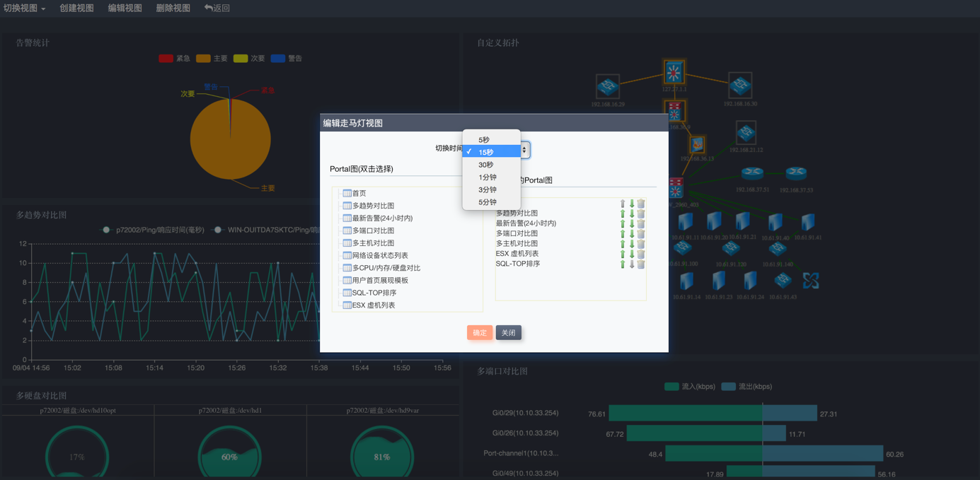Delete 多趋势对比图 from selected Portal list
The height and width of the screenshot is (480, 980).
coord(641,213)
